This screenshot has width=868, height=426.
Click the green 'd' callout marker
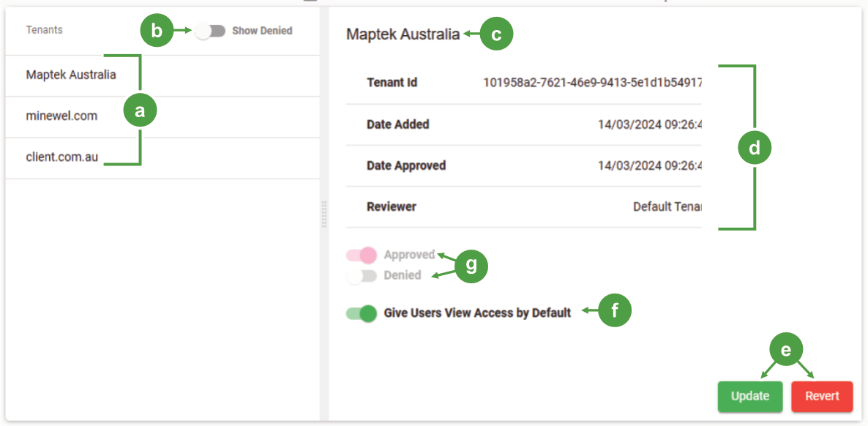click(x=755, y=148)
